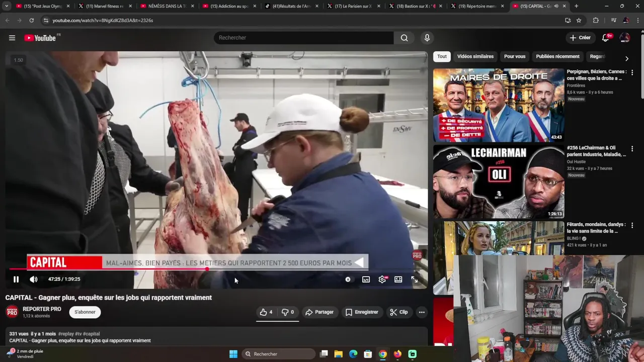Viewport: 644px width, 362px height.
Task: View site information icon in address bar
Action: 46,20
